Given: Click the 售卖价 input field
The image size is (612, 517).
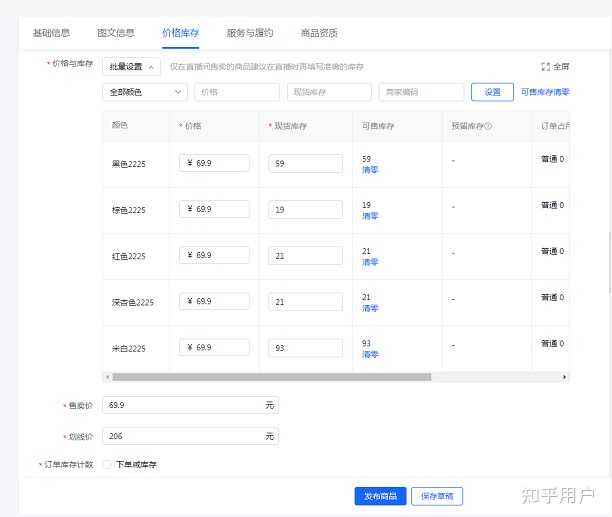Looking at the screenshot, I should tap(190, 405).
